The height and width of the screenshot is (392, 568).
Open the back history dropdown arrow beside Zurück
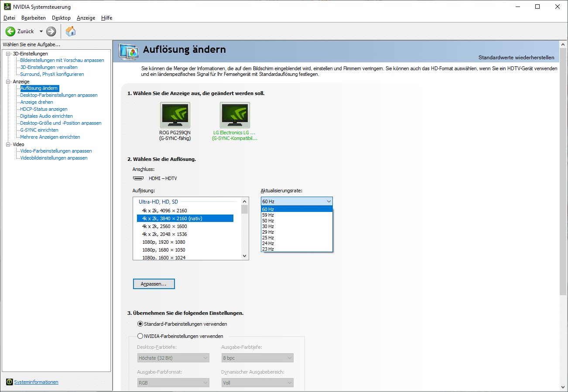[41, 31]
